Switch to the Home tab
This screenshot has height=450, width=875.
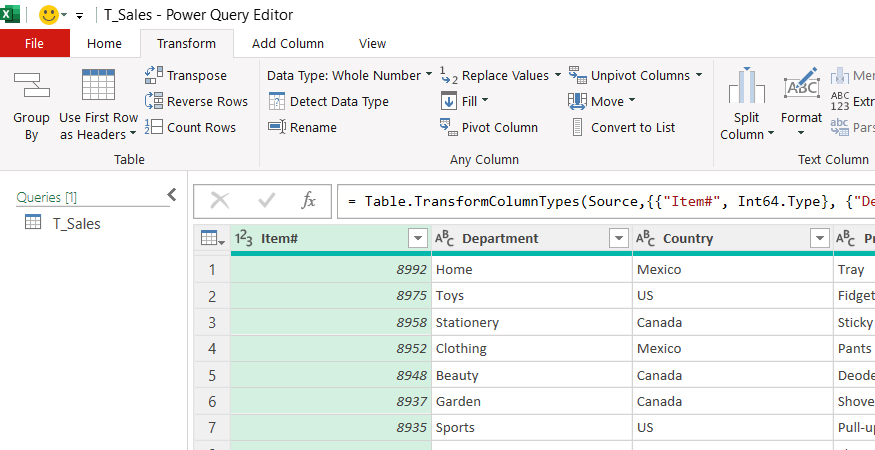104,44
